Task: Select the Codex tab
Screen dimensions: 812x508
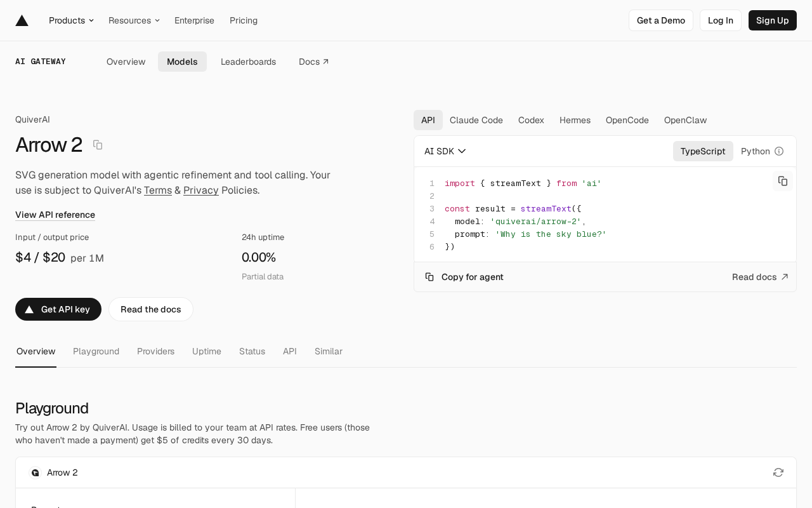Action: click(531, 120)
